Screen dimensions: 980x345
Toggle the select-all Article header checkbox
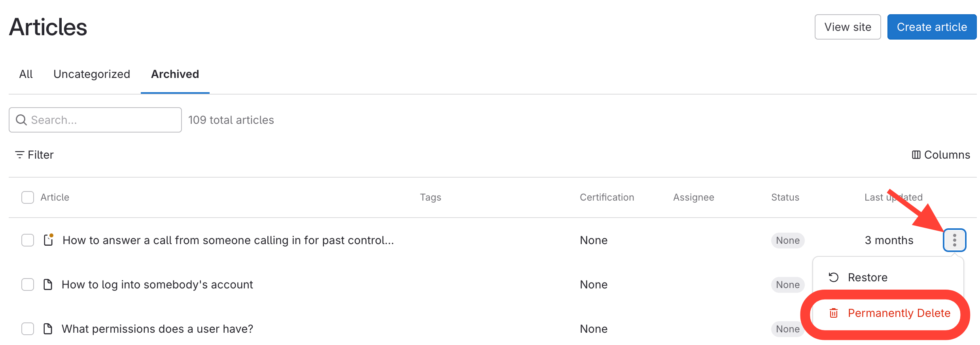pyautogui.click(x=28, y=197)
